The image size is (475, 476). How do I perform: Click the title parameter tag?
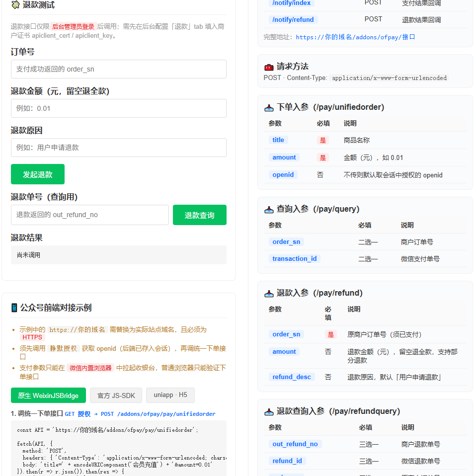(278, 140)
